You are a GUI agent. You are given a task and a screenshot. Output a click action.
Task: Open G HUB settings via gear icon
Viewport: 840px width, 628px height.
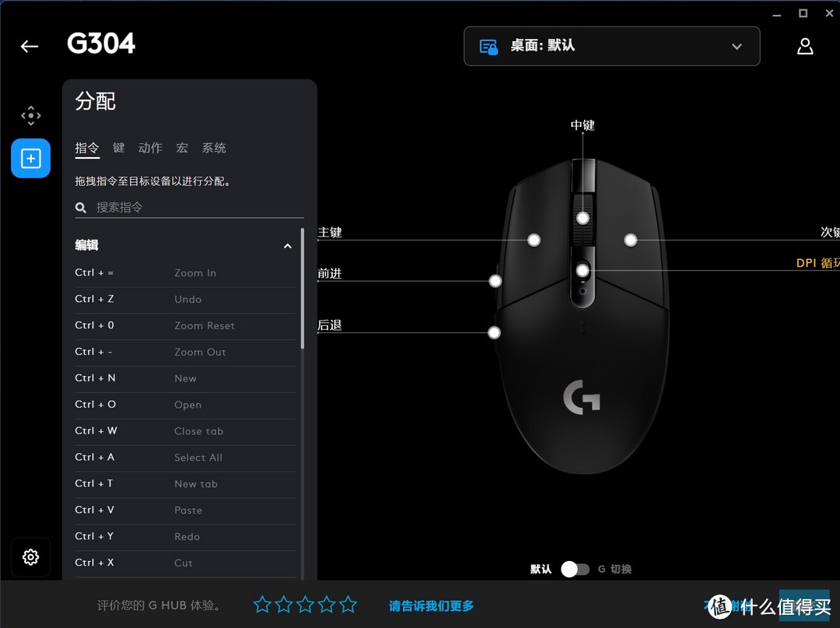(30, 557)
